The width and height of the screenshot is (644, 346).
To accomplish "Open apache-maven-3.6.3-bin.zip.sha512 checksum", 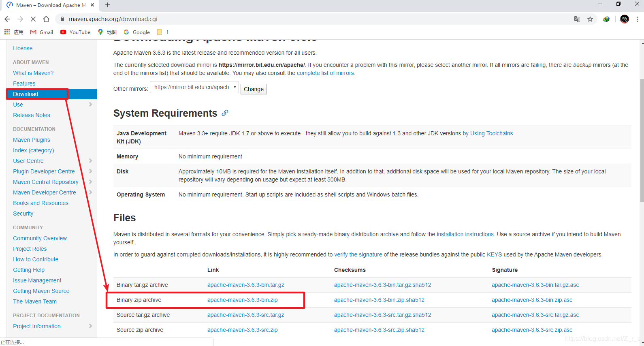I will pyautogui.click(x=380, y=300).
